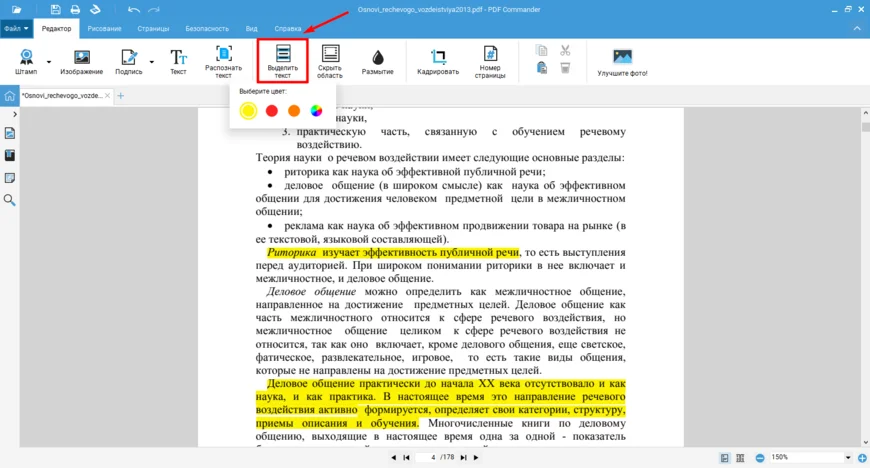870x468 pixels.
Task: Jump to the first page
Action: point(407,458)
